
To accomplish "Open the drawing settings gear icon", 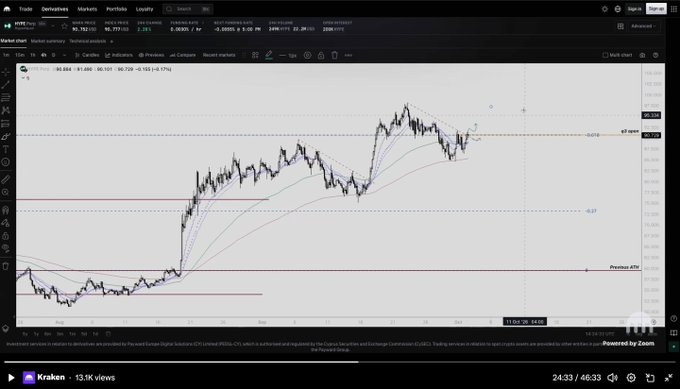I will tap(307, 55).
